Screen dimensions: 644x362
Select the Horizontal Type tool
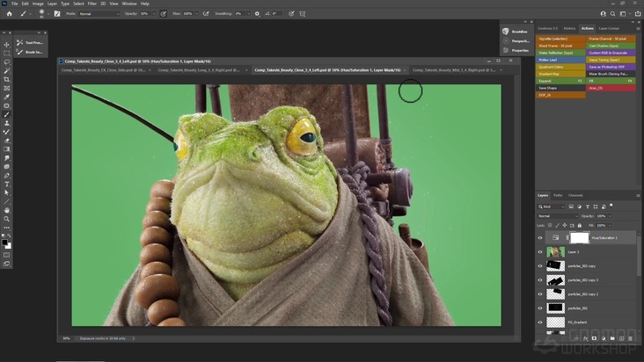[x=6, y=184]
